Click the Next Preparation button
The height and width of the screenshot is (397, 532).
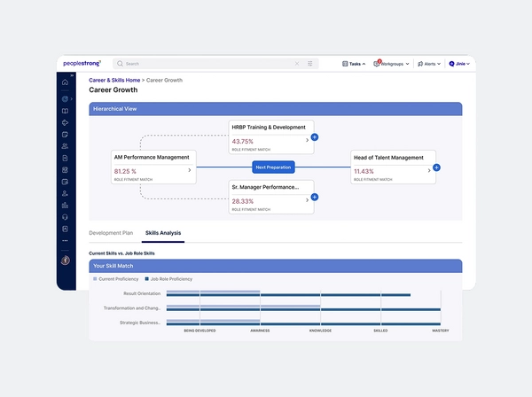[272, 167]
